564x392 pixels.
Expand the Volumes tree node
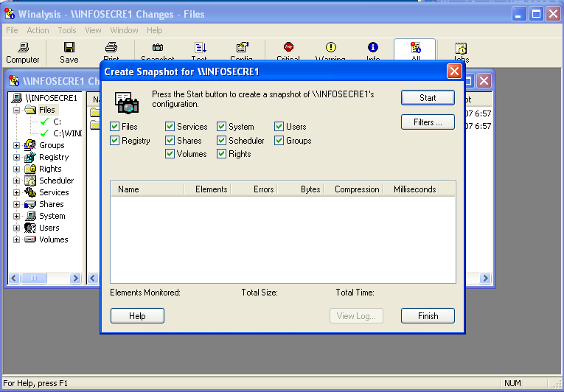[16, 239]
